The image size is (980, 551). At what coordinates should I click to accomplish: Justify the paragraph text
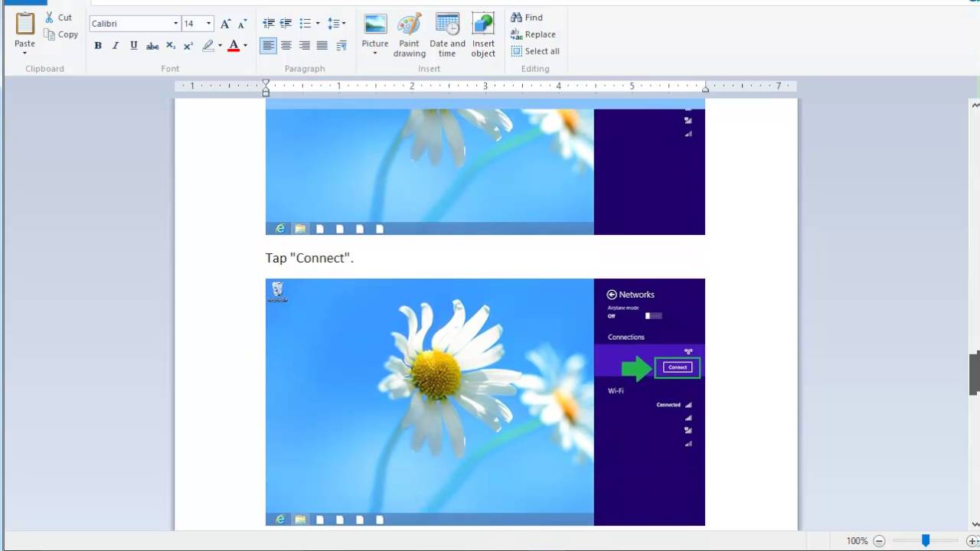coord(322,46)
